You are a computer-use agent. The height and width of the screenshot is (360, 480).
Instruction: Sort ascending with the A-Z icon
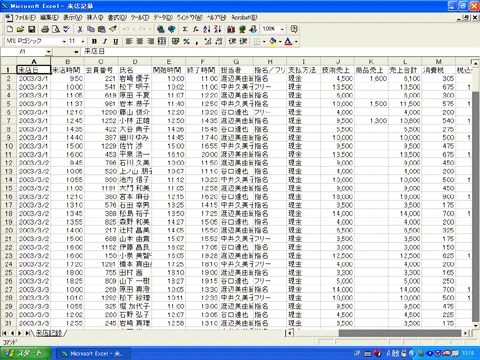click(207, 29)
